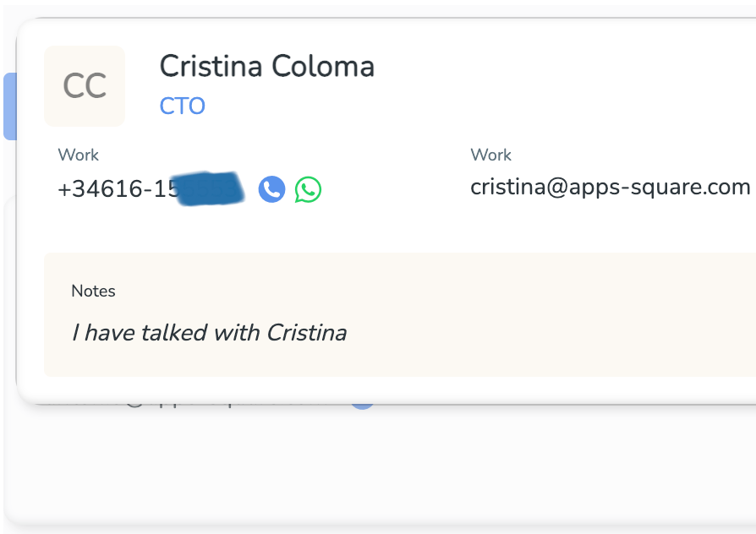Click the note text about talking with Cristina
The image size is (756, 534).
(209, 333)
